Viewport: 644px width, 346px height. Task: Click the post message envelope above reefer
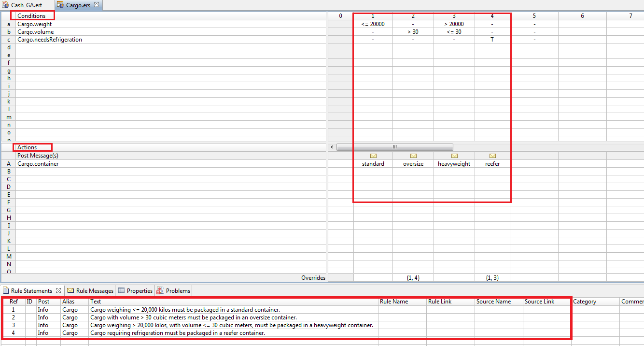pyautogui.click(x=492, y=156)
